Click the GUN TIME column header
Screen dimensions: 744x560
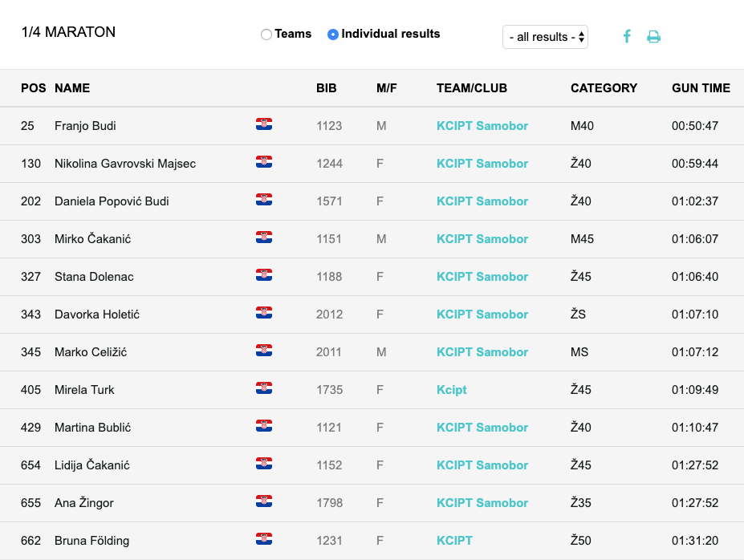tap(701, 88)
